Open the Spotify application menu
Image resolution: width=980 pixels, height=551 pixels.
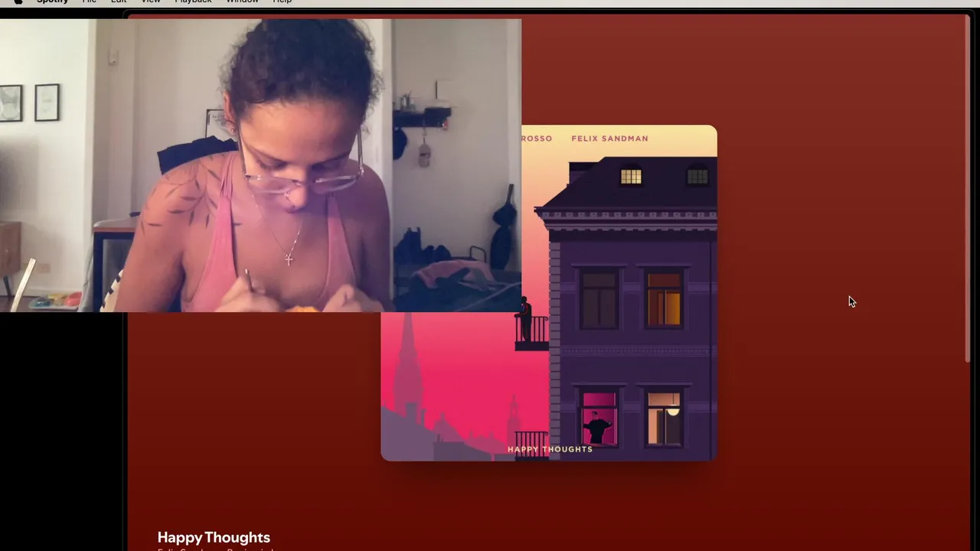pos(53,2)
